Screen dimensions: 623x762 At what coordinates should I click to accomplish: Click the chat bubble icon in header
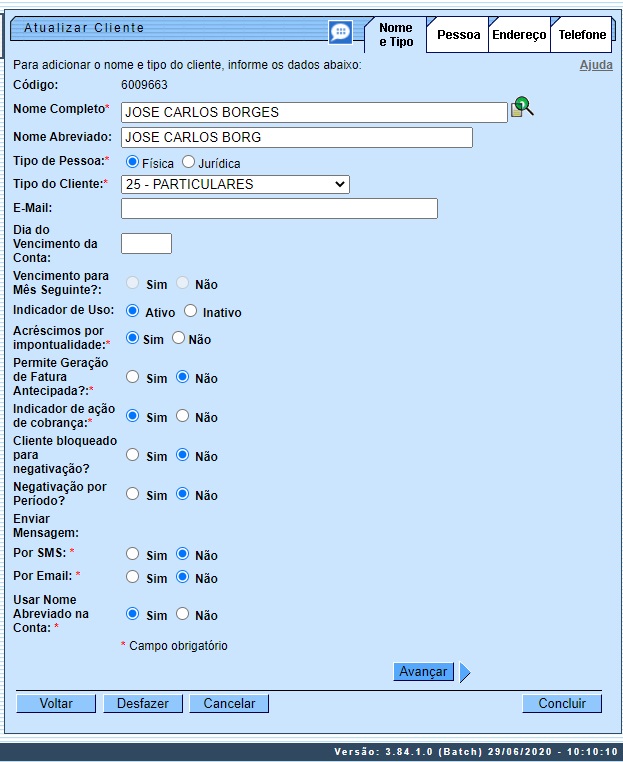341,32
